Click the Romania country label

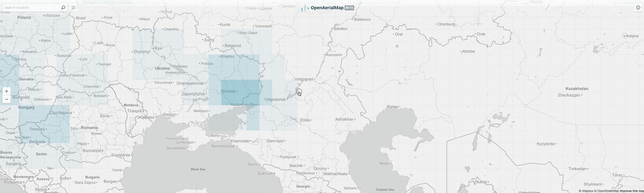[x=89, y=128]
